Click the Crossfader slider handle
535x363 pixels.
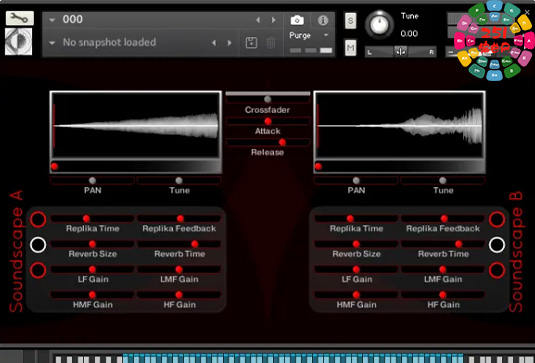268,99
